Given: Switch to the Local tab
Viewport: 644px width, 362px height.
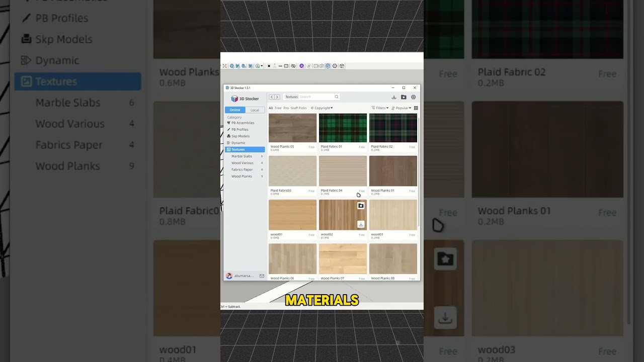Looking at the screenshot, I should click(255, 110).
